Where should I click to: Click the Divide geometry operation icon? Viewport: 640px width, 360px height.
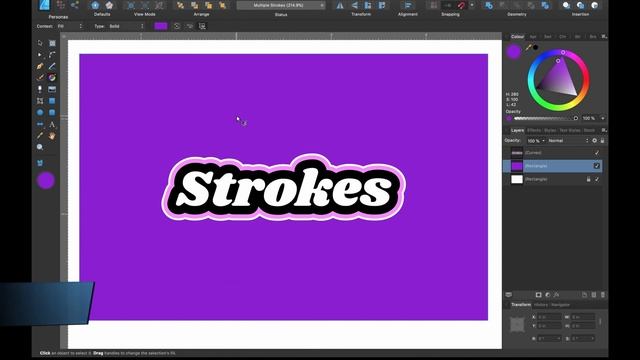coord(545,5)
